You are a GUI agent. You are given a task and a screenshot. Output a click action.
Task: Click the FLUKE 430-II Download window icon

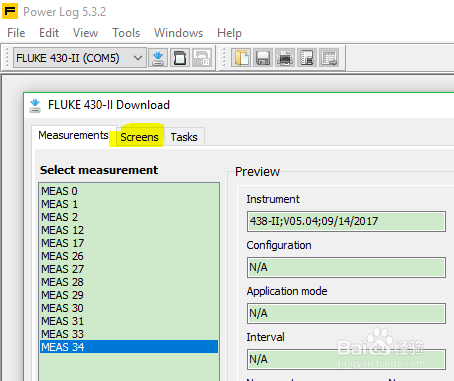click(35, 105)
